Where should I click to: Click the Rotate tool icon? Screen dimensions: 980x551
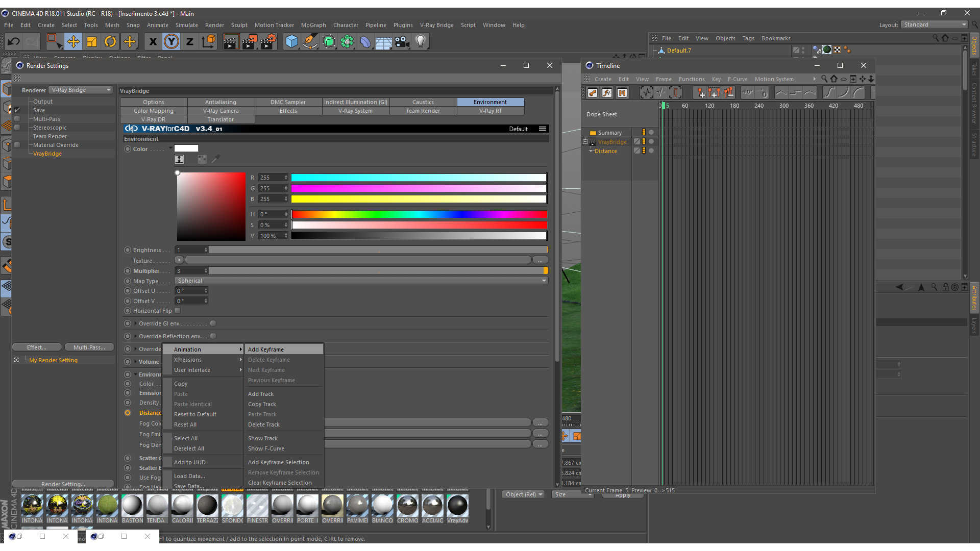pos(110,42)
